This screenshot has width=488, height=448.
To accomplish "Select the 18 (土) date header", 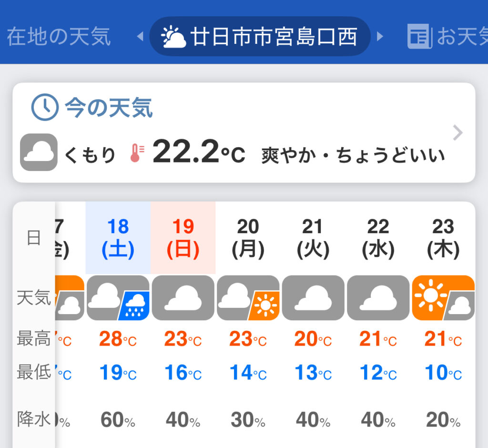I will coord(118,238).
